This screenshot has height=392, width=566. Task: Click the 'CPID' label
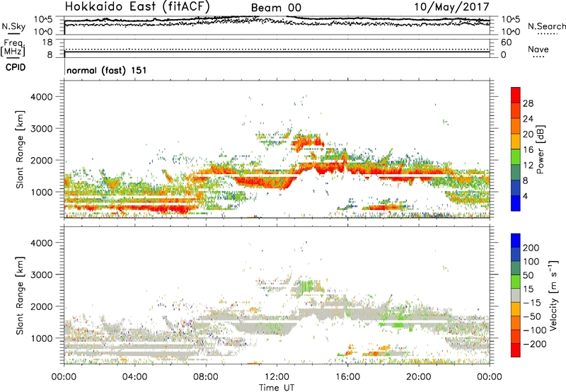pyautogui.click(x=16, y=67)
